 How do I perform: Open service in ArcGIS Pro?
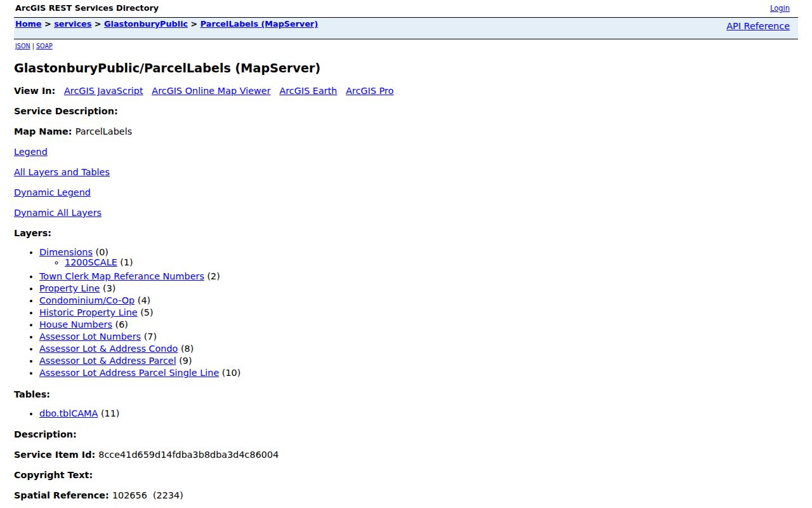coord(370,91)
